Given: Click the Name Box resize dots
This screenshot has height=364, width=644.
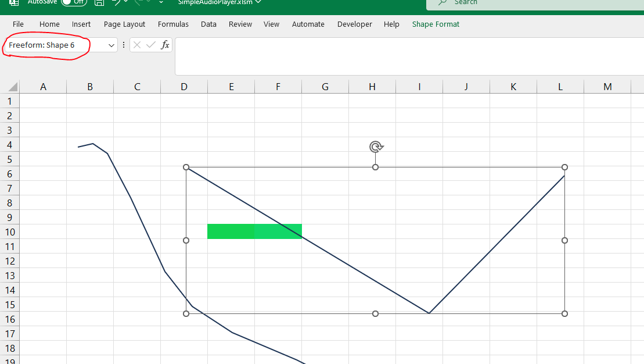Looking at the screenshot, I should click(x=124, y=45).
